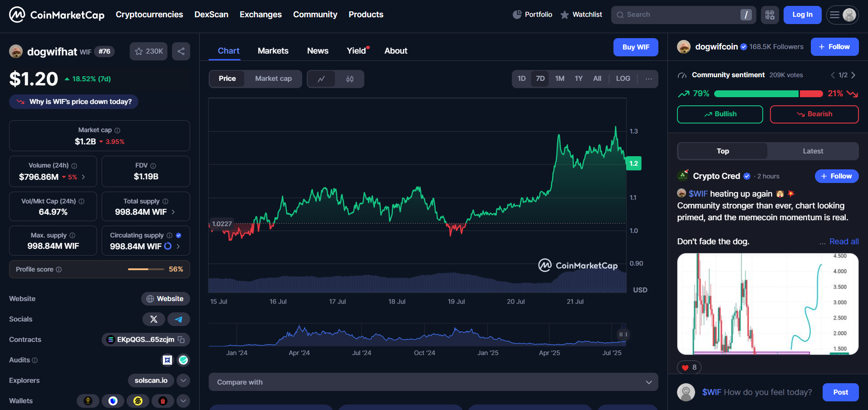868x410 pixels.
Task: Vote Bearish on sentiment
Action: pos(814,114)
